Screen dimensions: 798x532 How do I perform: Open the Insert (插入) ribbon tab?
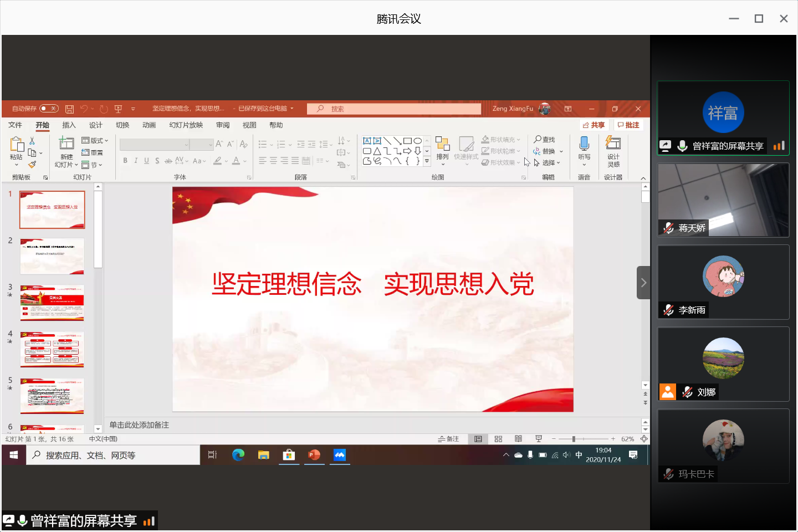coord(69,125)
